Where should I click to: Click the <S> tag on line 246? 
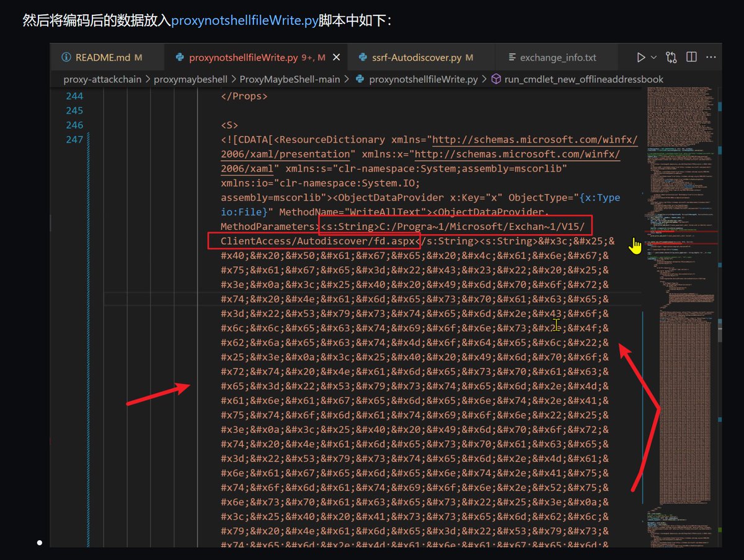229,125
